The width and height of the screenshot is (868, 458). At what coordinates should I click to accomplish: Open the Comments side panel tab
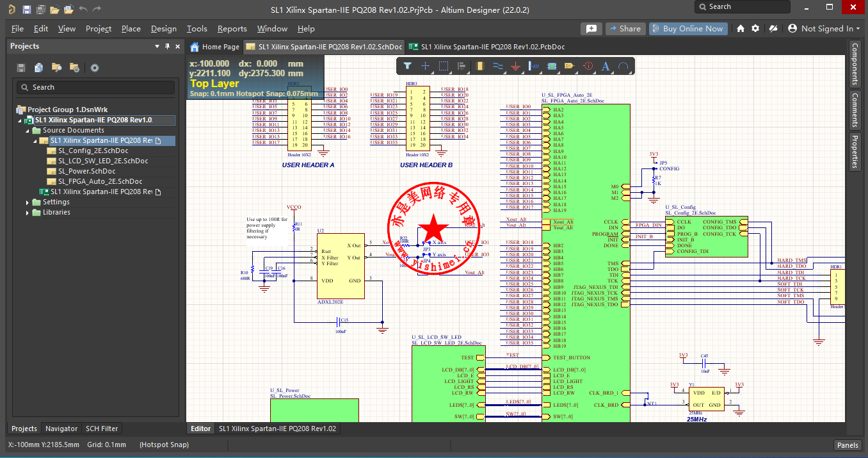[855, 110]
